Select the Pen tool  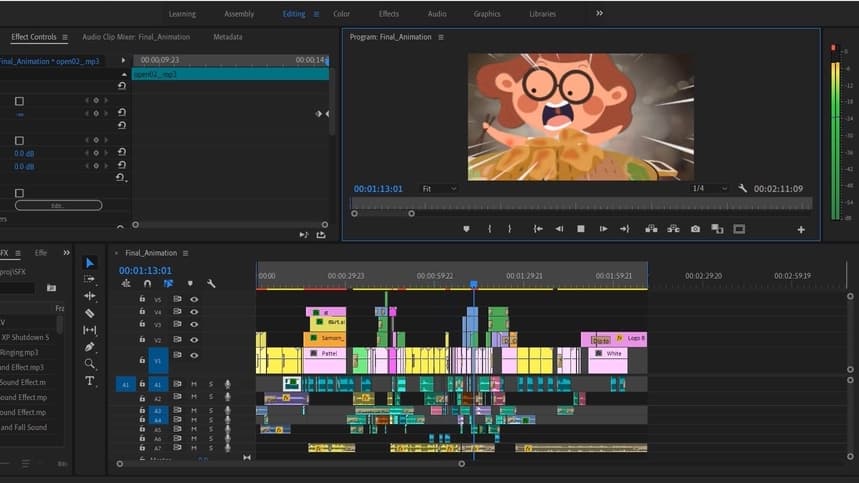[89, 347]
